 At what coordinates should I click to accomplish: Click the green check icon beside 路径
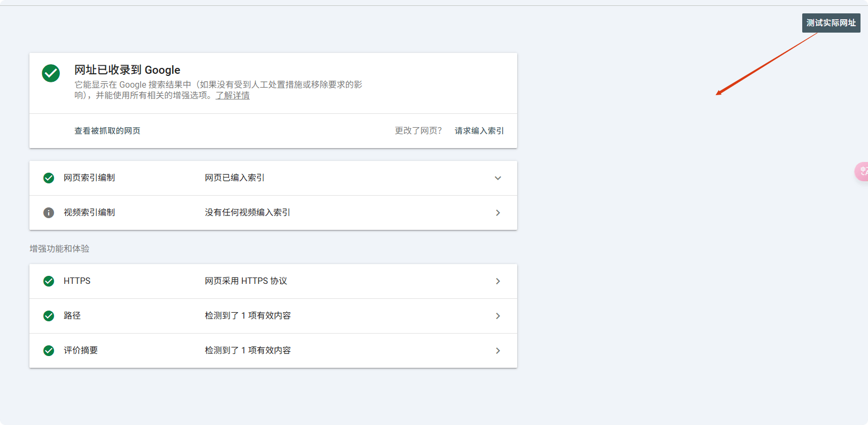(x=49, y=316)
